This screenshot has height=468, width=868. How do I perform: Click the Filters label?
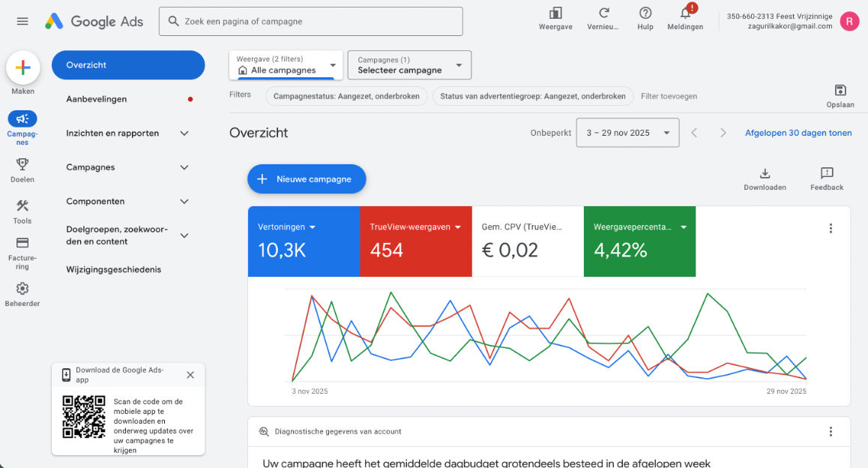(240, 94)
